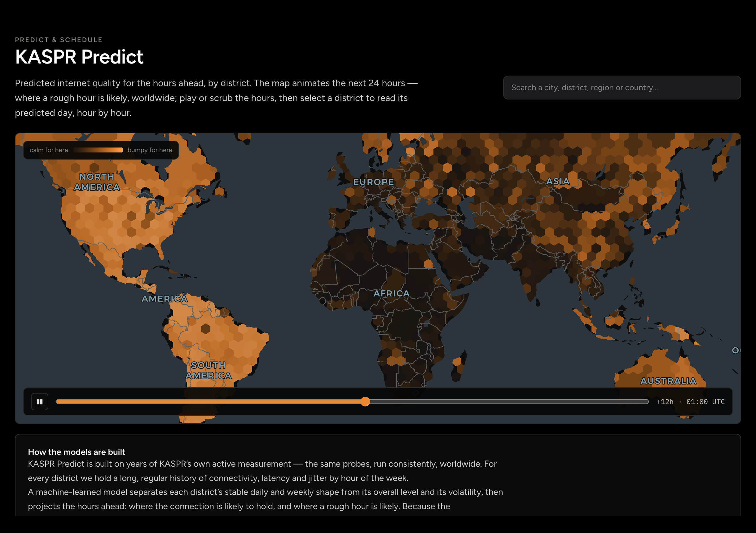Click the Europe map label
Viewport: 756px width, 533px height.
pos(373,182)
